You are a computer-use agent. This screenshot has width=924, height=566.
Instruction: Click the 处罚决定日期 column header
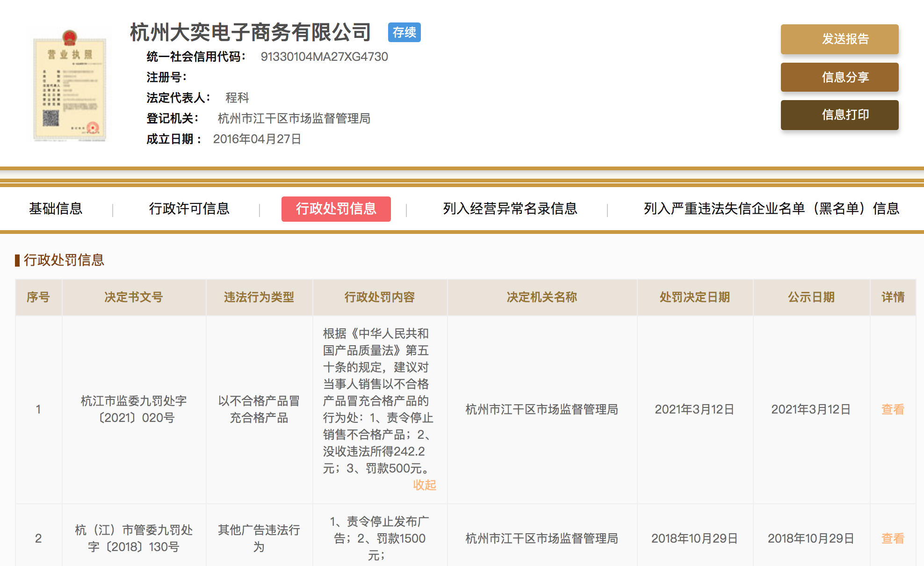point(694,297)
